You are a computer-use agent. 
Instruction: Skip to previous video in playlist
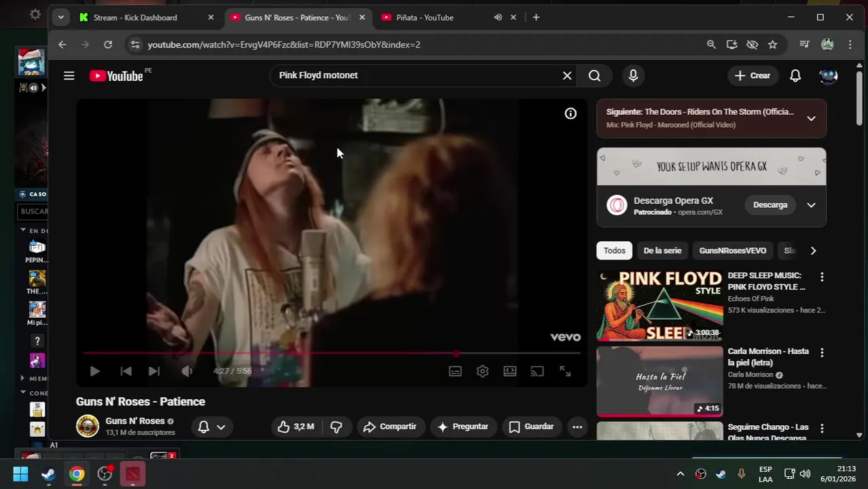(126, 371)
